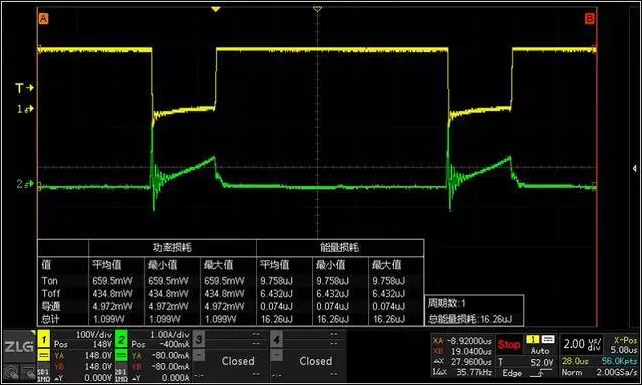Toggle yellow channel 1 button
This screenshot has width=642, height=385.
[x=44, y=340]
